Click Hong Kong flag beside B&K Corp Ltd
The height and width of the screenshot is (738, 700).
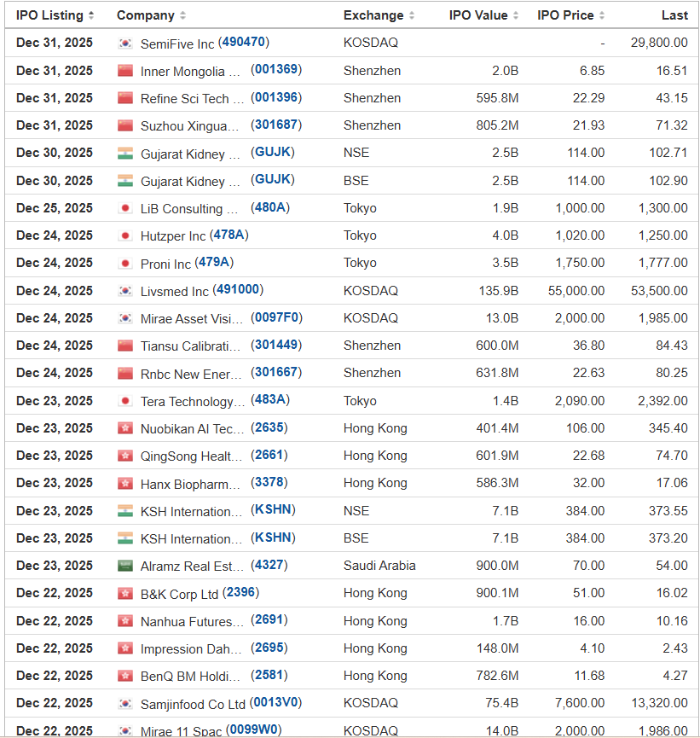(x=125, y=594)
